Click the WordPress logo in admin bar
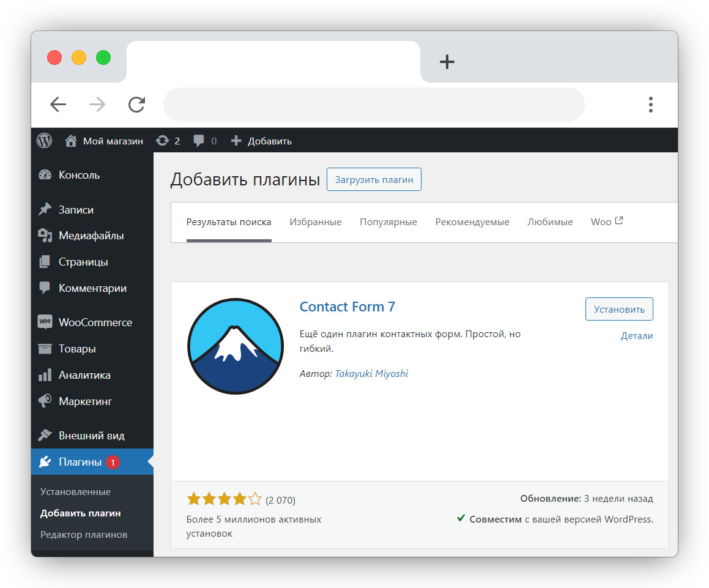The image size is (709, 588). (x=44, y=141)
